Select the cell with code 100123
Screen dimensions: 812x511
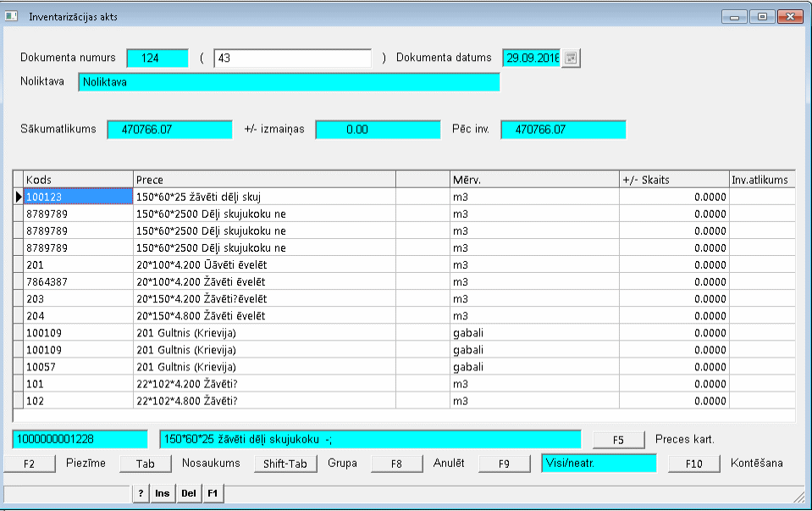click(x=78, y=197)
